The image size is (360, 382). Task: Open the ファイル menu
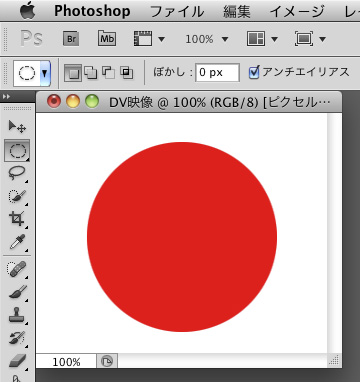click(x=177, y=12)
